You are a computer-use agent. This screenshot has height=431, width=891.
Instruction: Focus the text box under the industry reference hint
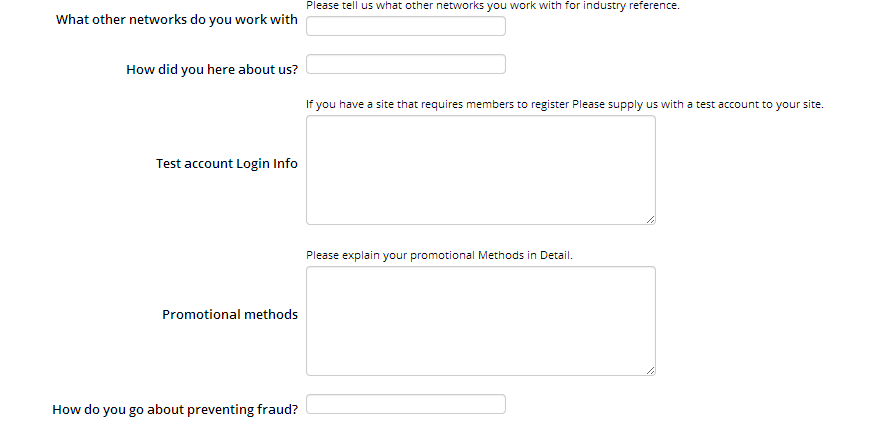(405, 26)
